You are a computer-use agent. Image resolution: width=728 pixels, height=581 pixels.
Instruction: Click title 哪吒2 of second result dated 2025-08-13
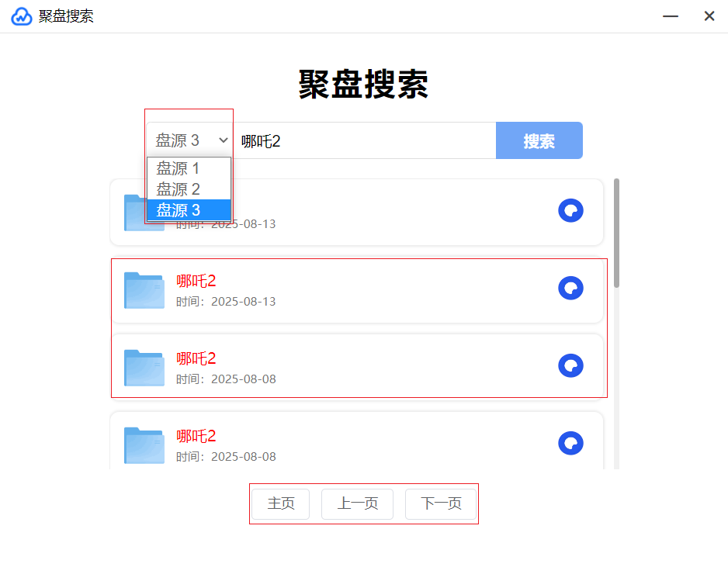pos(196,281)
